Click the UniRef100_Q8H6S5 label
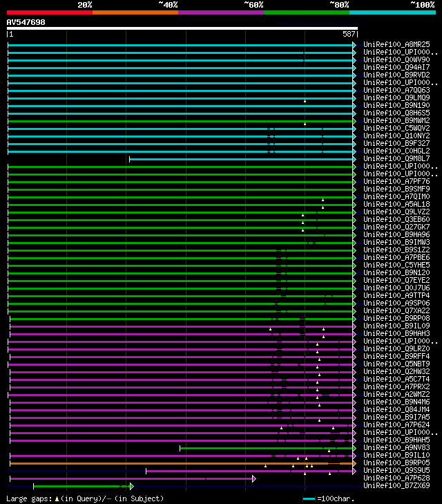The width and height of the screenshot is (442, 504). tap(396, 113)
